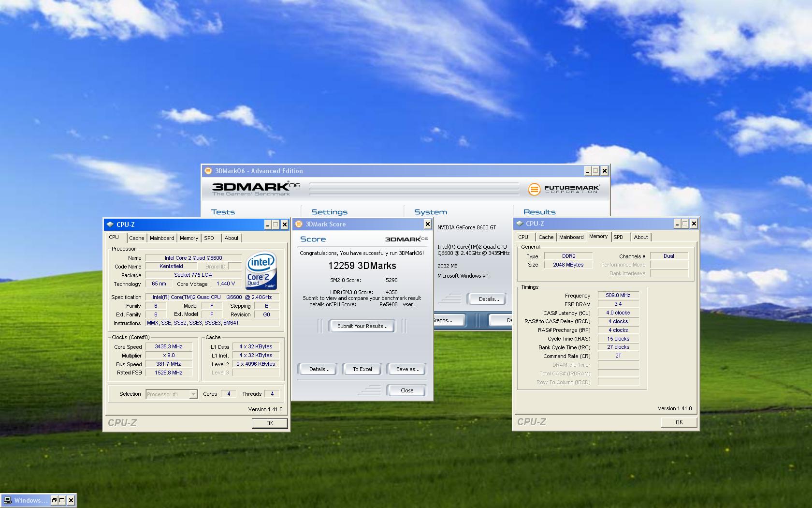Screen dimensions: 812x508
Task: Click OK in right CPU-Z window
Action: [x=679, y=422]
